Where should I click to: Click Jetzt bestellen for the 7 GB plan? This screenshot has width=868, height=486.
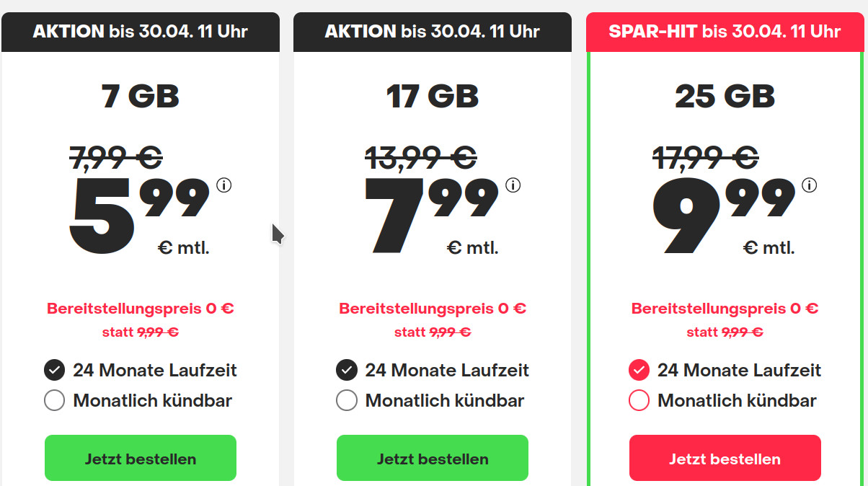coord(140,458)
